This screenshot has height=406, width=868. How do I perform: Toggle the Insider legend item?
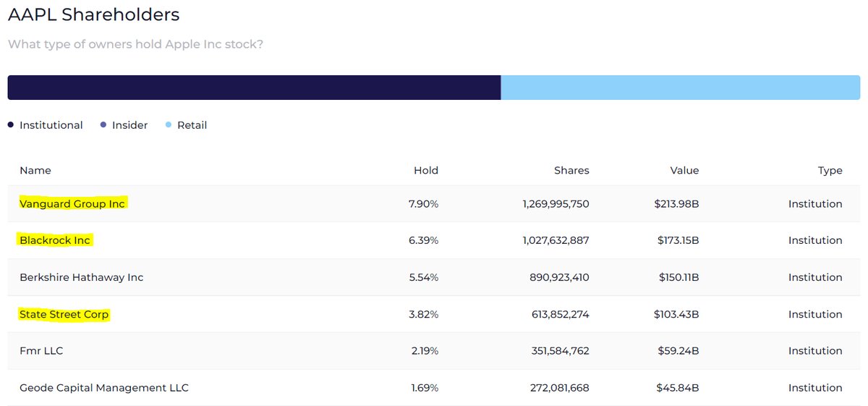pos(124,125)
